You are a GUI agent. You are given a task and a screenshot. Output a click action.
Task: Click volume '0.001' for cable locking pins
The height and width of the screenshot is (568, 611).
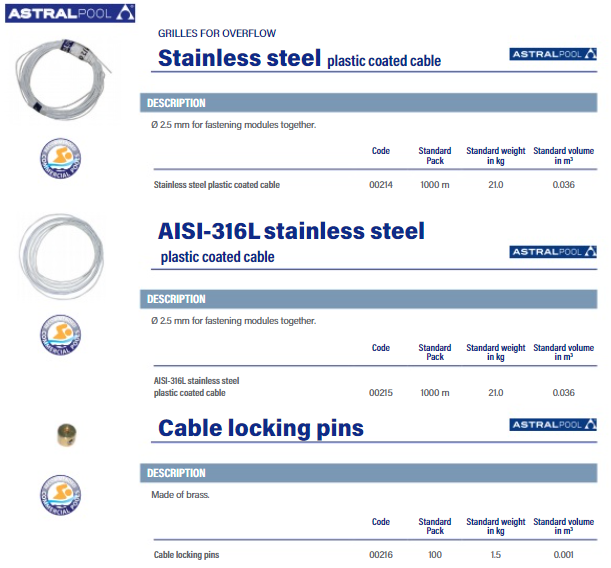point(563,555)
